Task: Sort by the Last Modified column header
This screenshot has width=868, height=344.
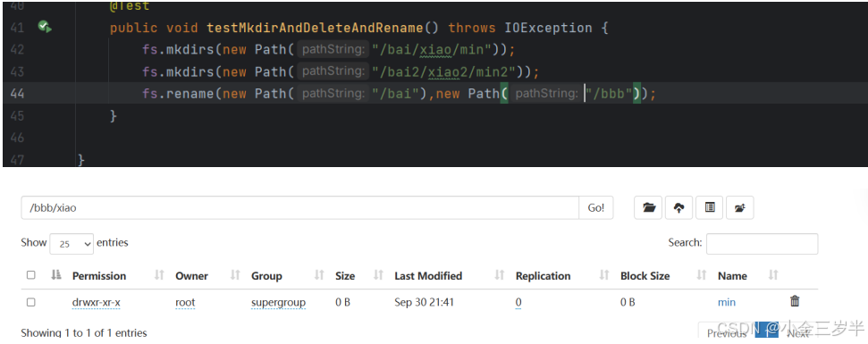Action: tap(428, 275)
